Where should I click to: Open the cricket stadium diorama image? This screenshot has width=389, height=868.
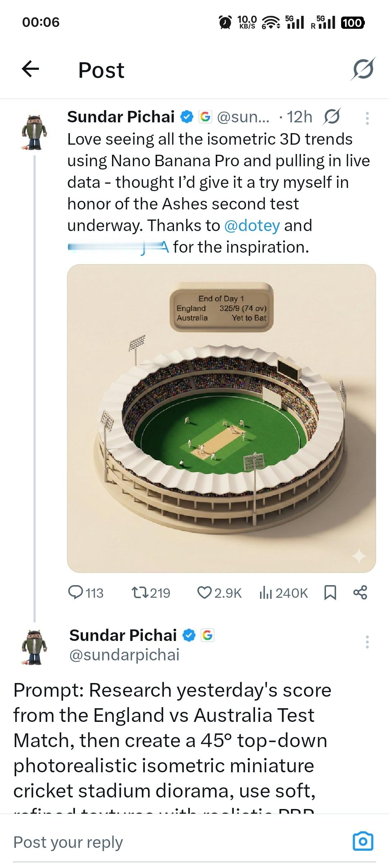point(221,418)
